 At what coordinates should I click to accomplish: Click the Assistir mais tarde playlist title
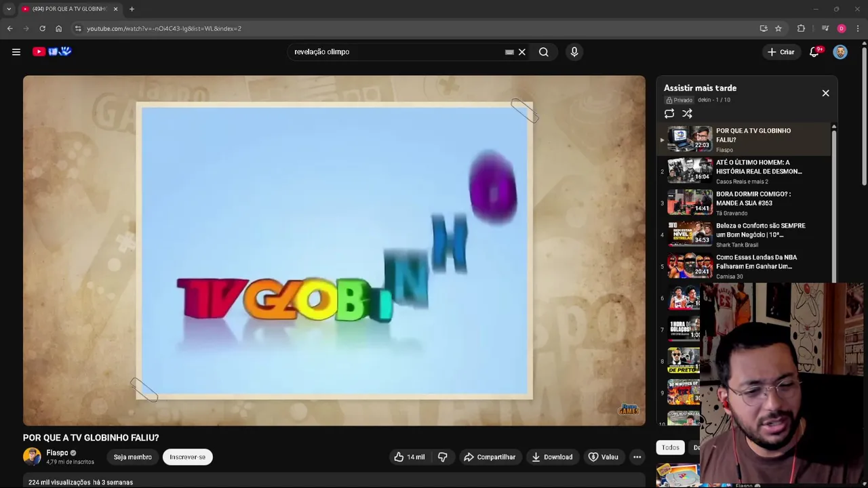coord(700,88)
